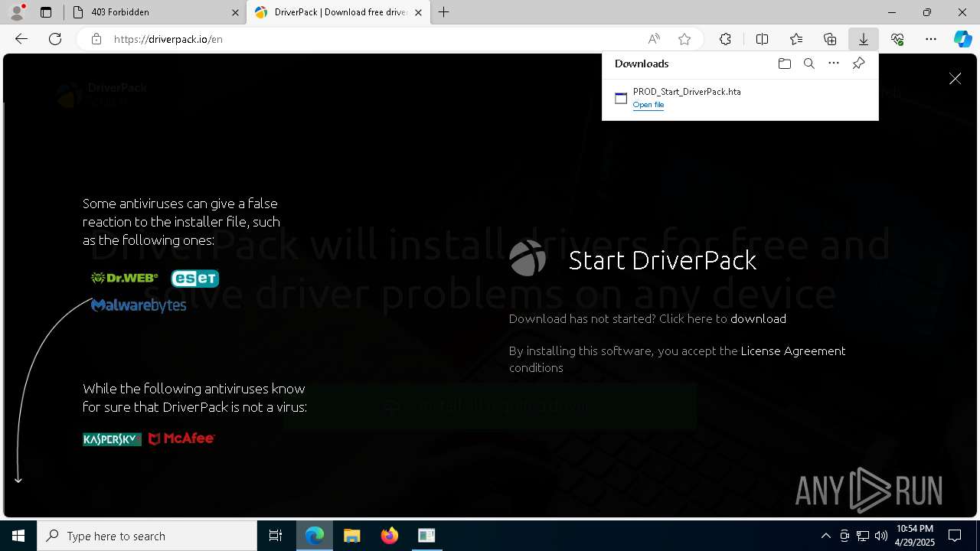Activate Read aloud icon

click(654, 39)
